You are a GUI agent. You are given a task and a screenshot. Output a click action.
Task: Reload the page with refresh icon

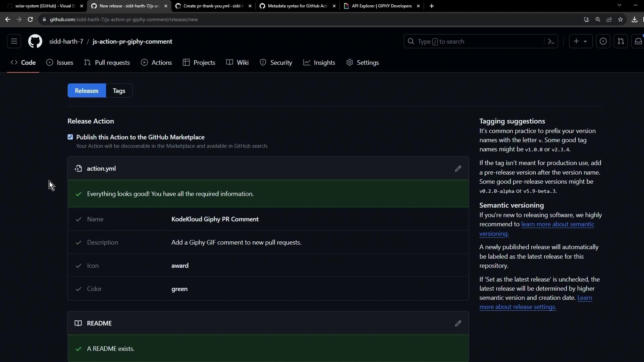[x=30, y=19]
